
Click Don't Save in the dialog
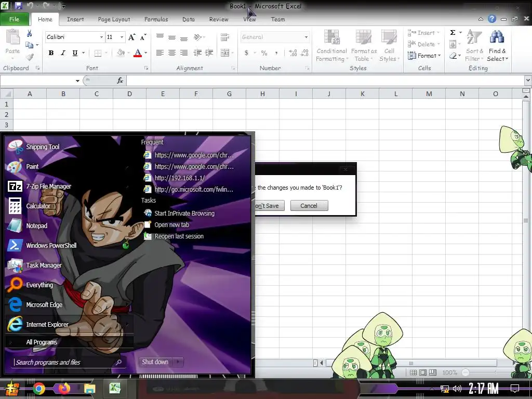[270, 206]
